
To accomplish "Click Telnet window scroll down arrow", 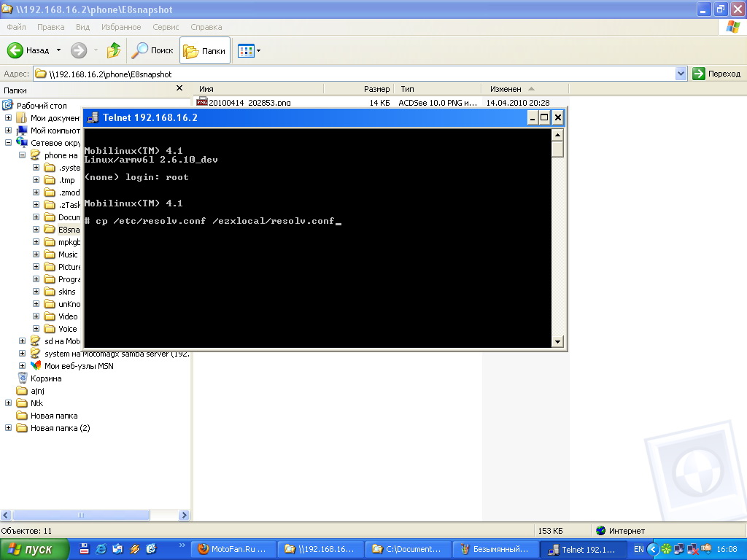I will pos(557,341).
